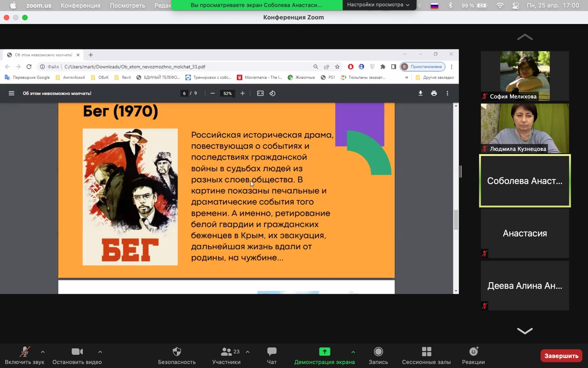Rotate the PDF counterclockwise
The width and height of the screenshot is (588, 368).
[273, 93]
